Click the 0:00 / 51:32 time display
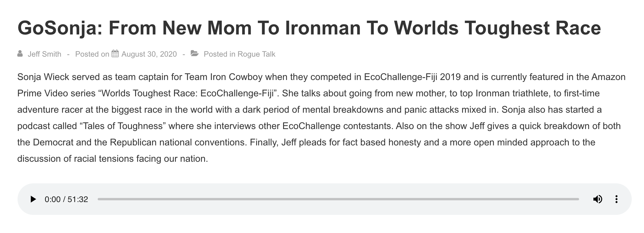644x233 pixels. coord(66,199)
